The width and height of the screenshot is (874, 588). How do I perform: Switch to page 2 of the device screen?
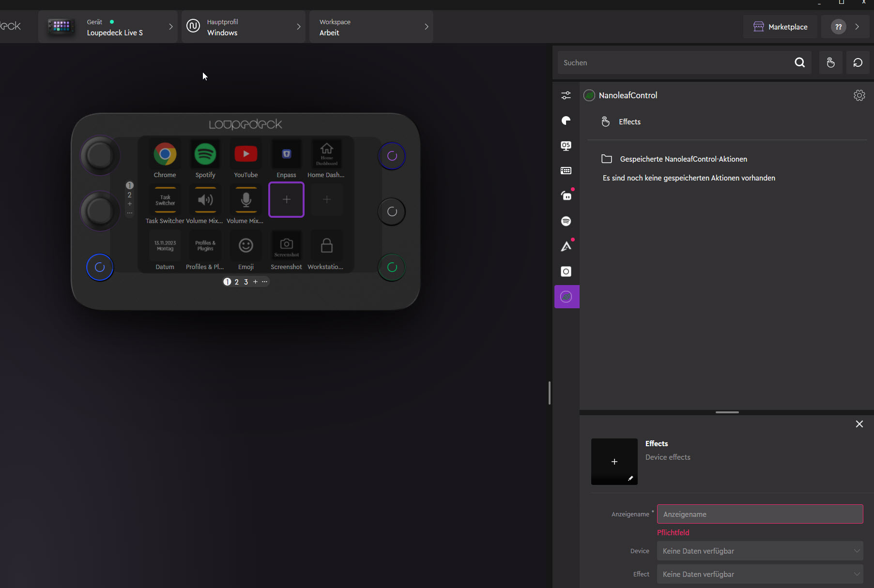point(236,282)
